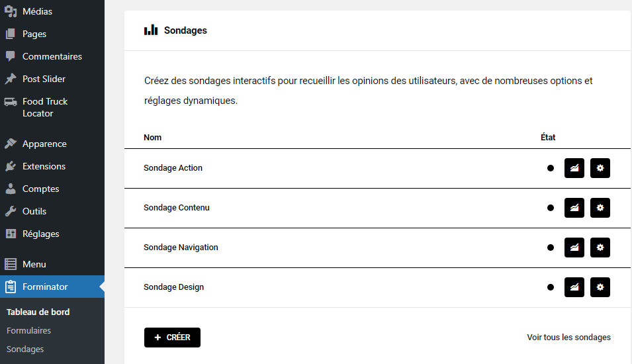632x364 pixels.
Task: Click status dot of Sondage Contenu
Action: point(550,208)
